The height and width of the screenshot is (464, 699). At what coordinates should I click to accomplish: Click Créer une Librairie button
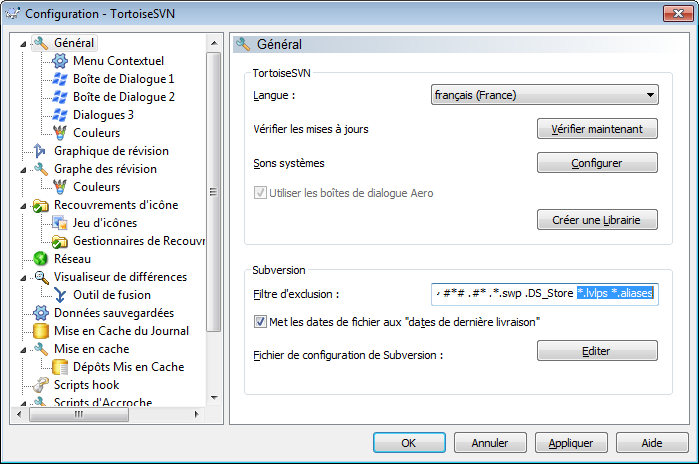coord(597,220)
